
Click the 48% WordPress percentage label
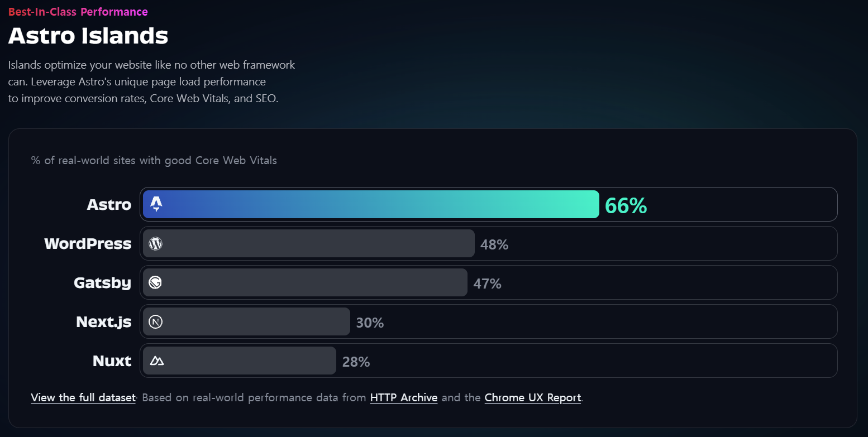click(494, 244)
